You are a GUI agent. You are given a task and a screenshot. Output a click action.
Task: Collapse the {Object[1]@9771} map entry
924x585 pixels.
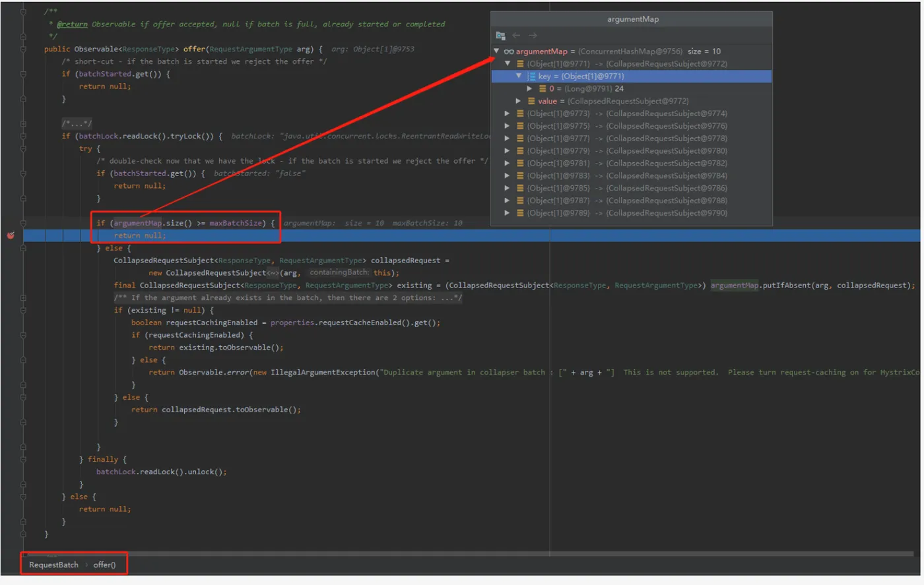508,64
